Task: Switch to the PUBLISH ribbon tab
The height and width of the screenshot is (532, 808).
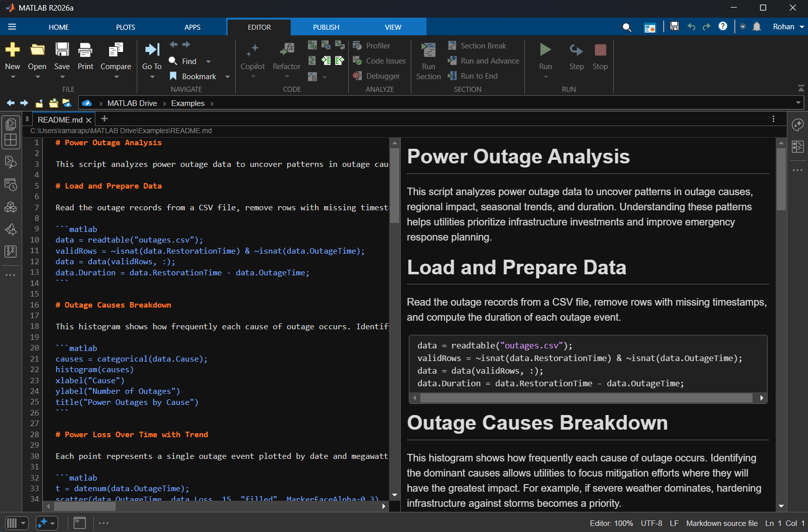Action: 326,27
